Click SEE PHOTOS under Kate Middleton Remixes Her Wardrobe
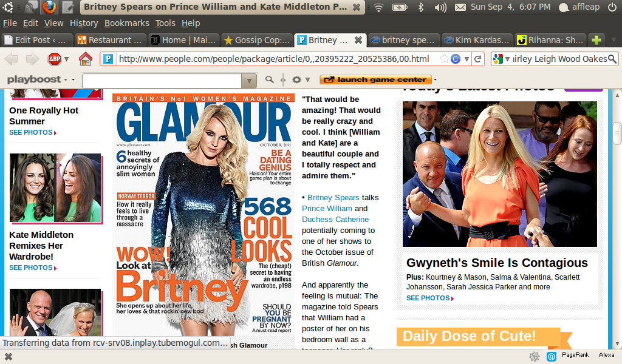This screenshot has width=622, height=364. click(x=33, y=268)
